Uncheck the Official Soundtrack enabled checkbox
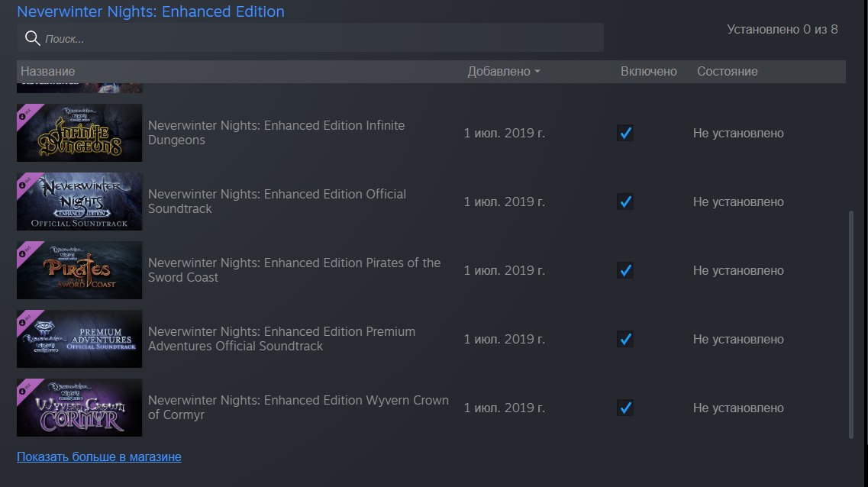This screenshot has width=868, height=487. [625, 202]
